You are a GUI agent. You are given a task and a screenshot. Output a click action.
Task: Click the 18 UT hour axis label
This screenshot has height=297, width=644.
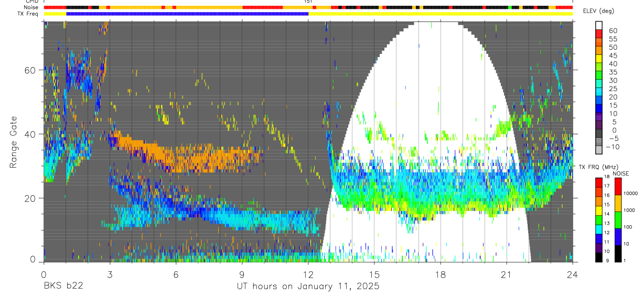(441, 274)
